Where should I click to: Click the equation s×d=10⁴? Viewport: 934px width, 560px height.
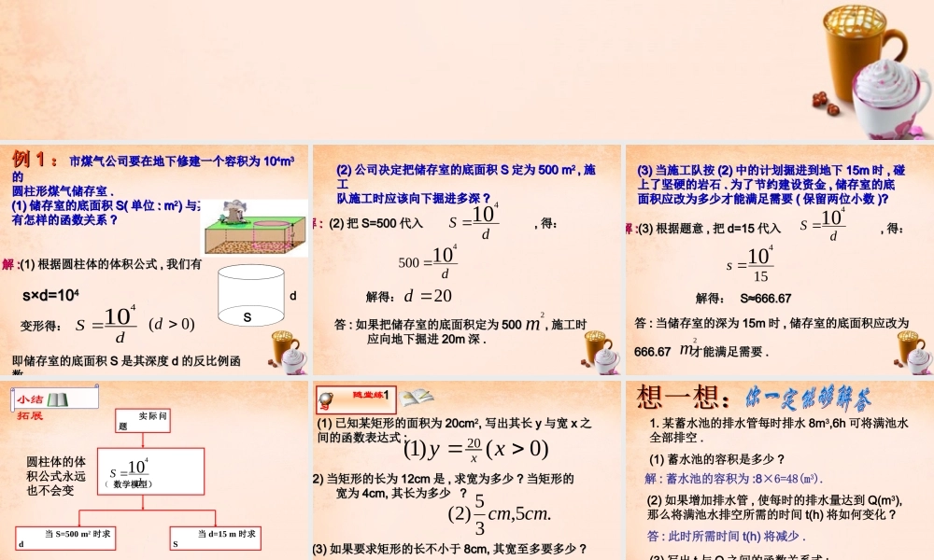pyautogui.click(x=50, y=295)
